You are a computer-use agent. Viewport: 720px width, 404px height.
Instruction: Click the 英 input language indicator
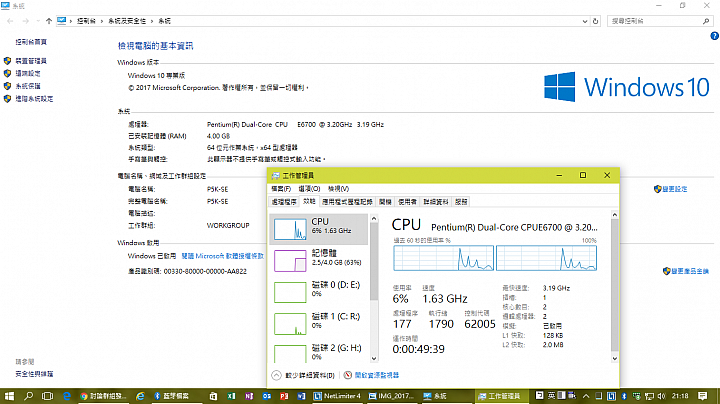point(551,395)
